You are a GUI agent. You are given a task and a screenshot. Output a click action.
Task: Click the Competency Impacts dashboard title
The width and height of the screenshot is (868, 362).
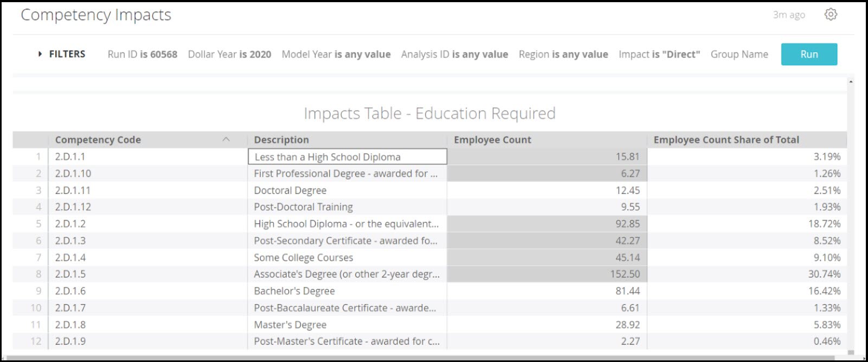[96, 15]
